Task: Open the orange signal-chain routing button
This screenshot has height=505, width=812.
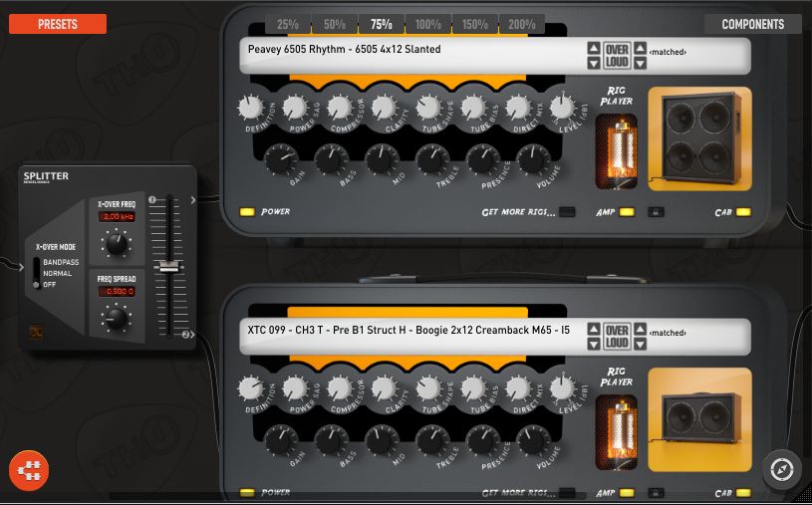Action: tap(29, 470)
